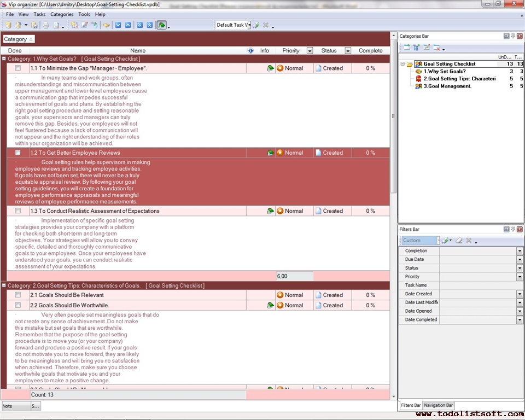Open the Priority column filter dropdown
The image size is (525, 420).
click(x=310, y=51)
